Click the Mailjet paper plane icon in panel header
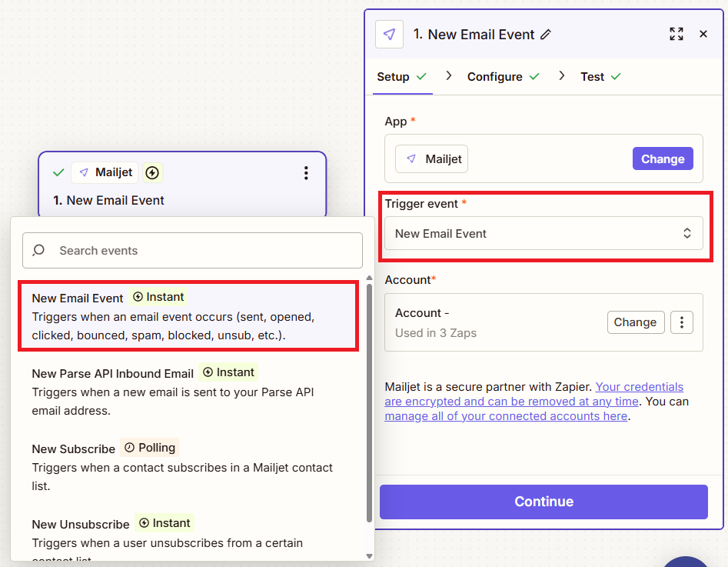The width and height of the screenshot is (728, 567). (389, 34)
